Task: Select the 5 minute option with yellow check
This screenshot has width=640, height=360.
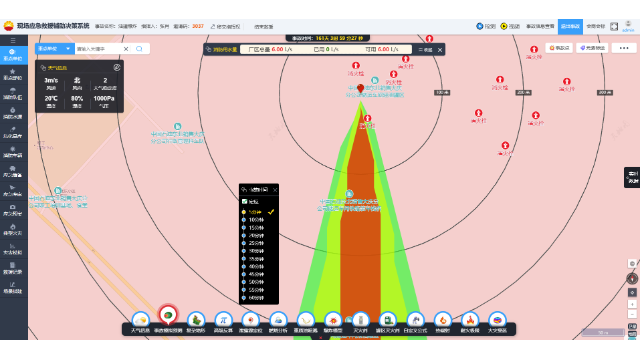Action: (257, 212)
